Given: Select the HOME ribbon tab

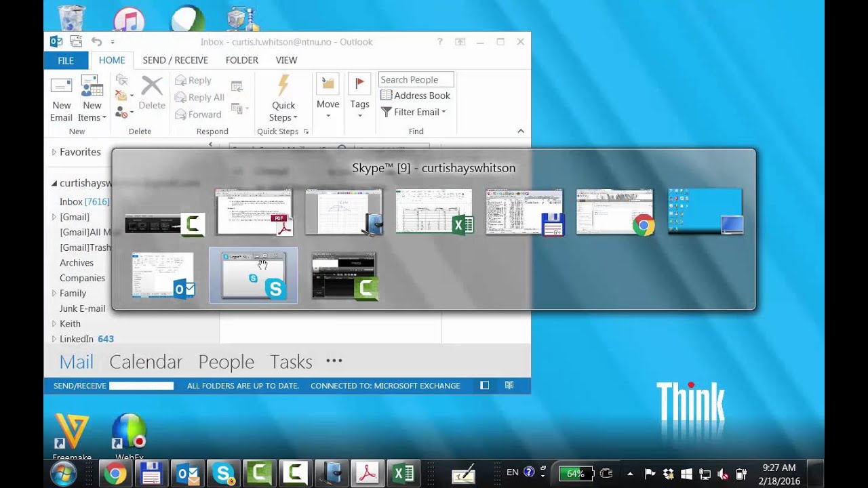Looking at the screenshot, I should click(x=112, y=60).
